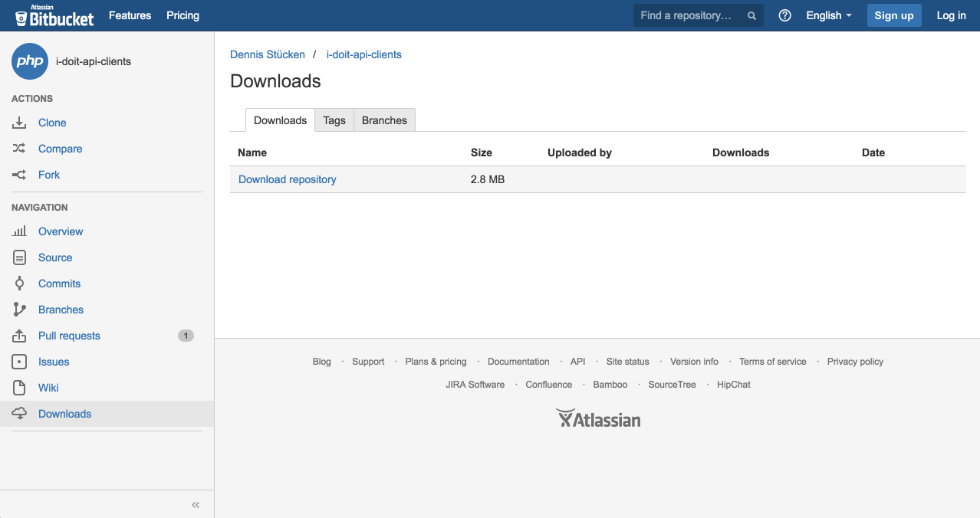Image resolution: width=980 pixels, height=518 pixels.
Task: Open the Bamboo footer link
Action: (610, 385)
